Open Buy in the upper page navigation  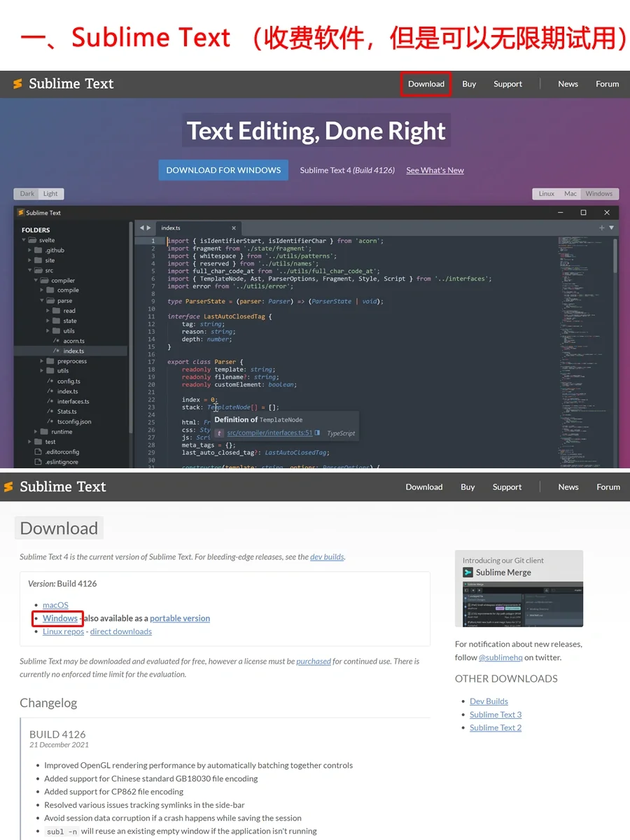[x=469, y=84]
